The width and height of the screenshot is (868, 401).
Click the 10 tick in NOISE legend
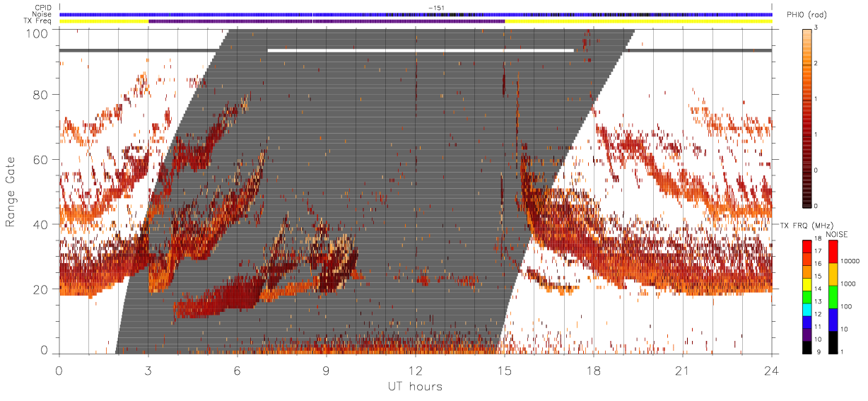(845, 329)
